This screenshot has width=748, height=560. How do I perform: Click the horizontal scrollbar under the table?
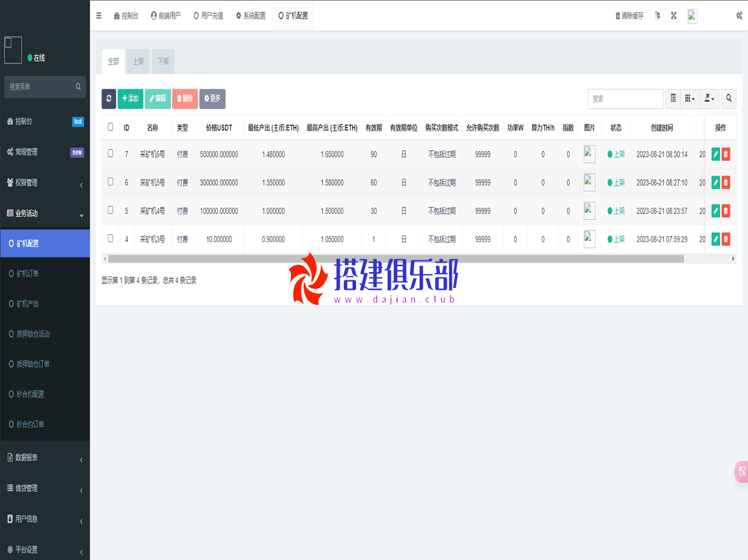coord(396,259)
